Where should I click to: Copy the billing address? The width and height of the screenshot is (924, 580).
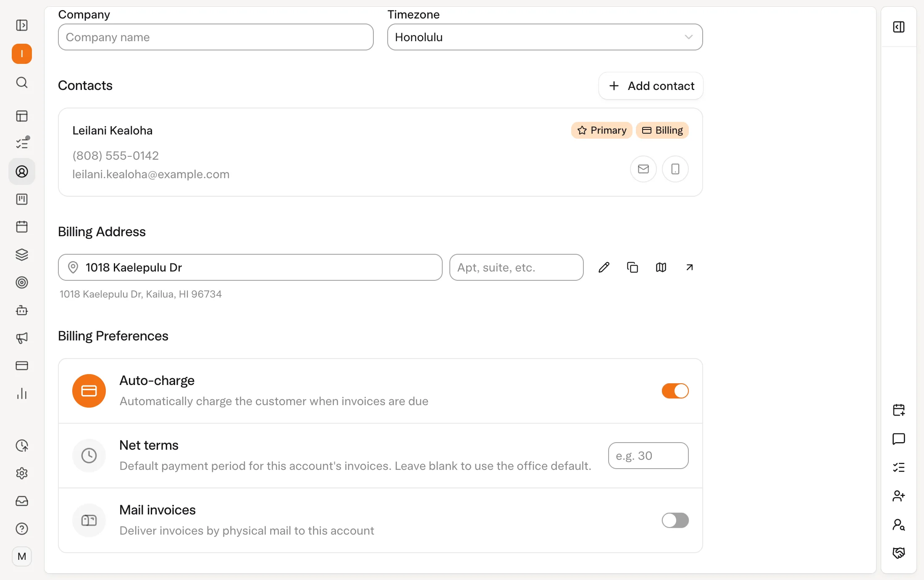click(633, 267)
